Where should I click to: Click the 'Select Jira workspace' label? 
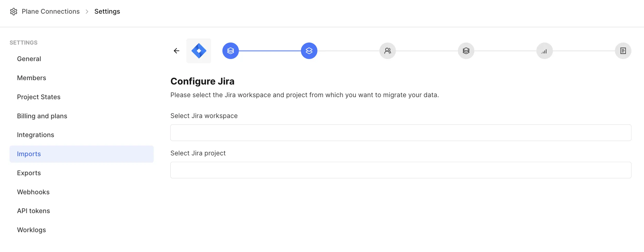[x=204, y=116]
